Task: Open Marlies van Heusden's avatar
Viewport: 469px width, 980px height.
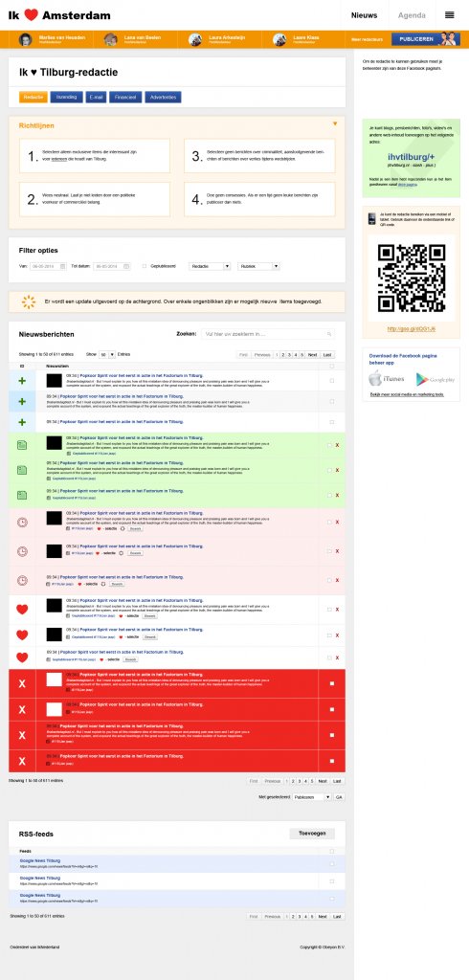Action: pyautogui.click(x=26, y=39)
